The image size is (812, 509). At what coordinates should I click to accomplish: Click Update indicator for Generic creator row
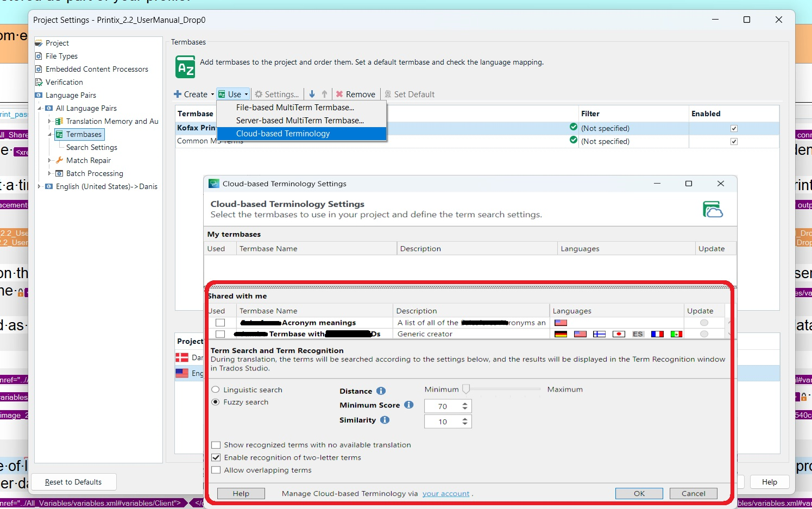[x=704, y=334]
